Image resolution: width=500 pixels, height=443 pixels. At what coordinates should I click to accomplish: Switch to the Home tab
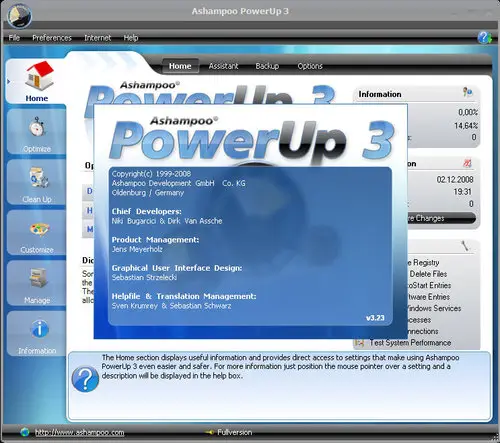[x=180, y=66]
